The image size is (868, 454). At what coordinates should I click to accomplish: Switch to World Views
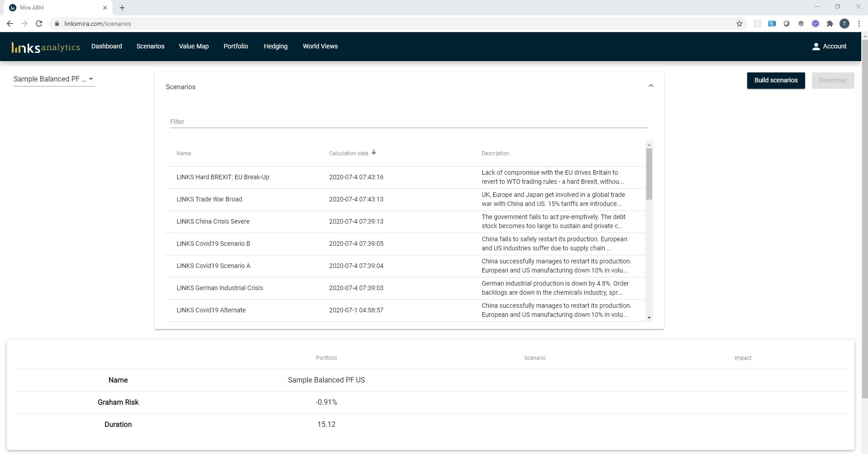(x=320, y=46)
